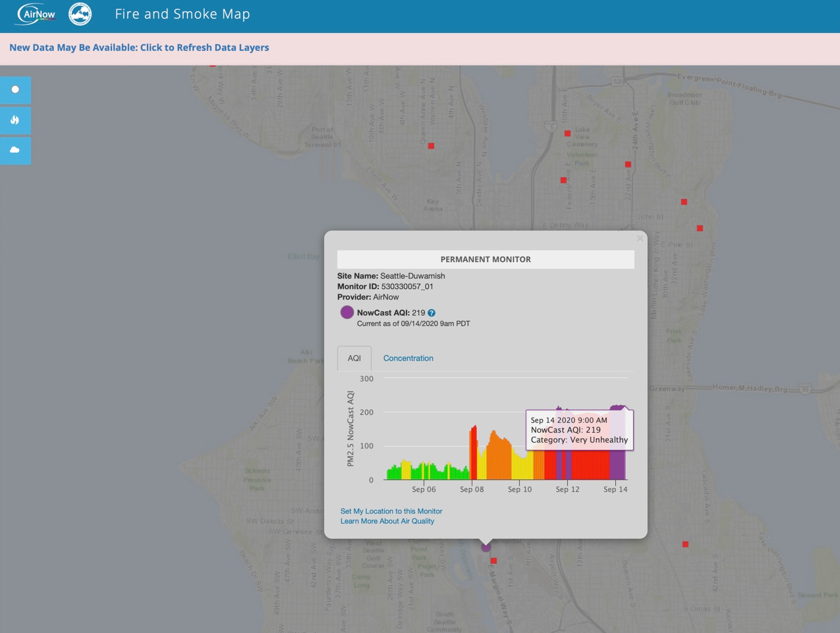Select the AQI tab

[x=354, y=358]
